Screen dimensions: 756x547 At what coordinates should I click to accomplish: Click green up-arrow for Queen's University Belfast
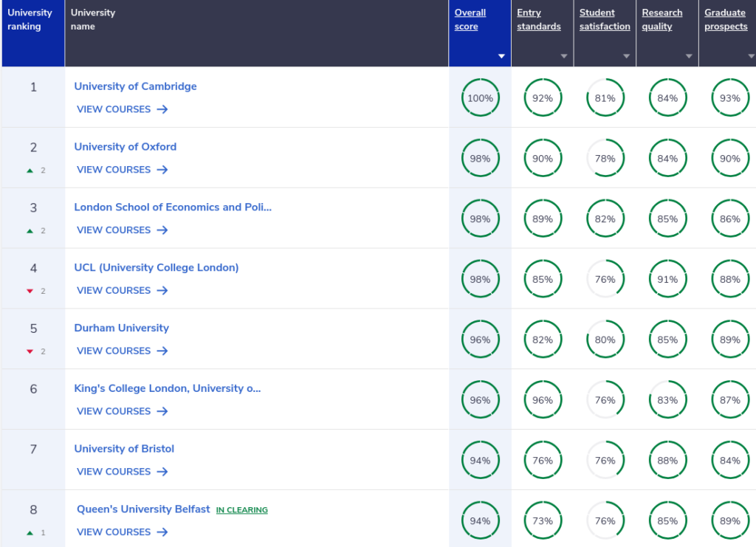pyautogui.click(x=30, y=533)
